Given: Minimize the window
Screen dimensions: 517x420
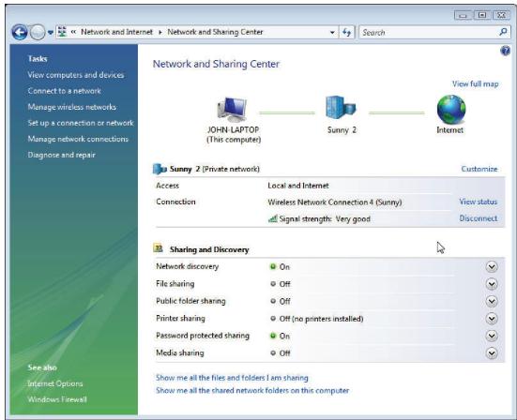Looking at the screenshot, I should pos(463,15).
